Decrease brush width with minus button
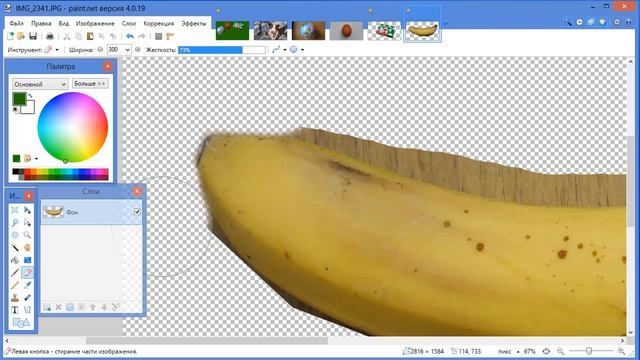Image resolution: width=640 pixels, height=360 pixels. 100,50
